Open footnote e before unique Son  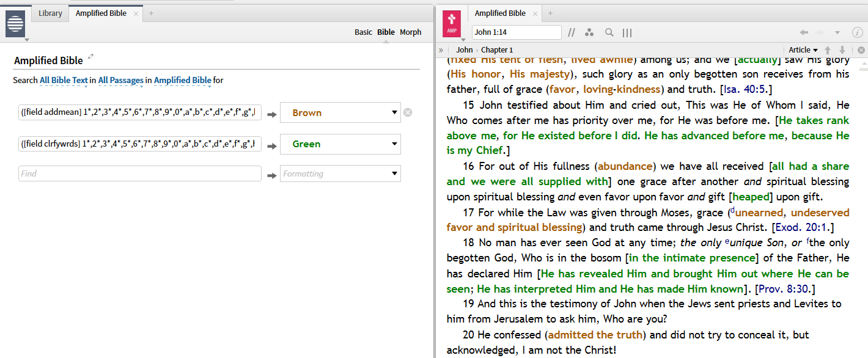727,241
